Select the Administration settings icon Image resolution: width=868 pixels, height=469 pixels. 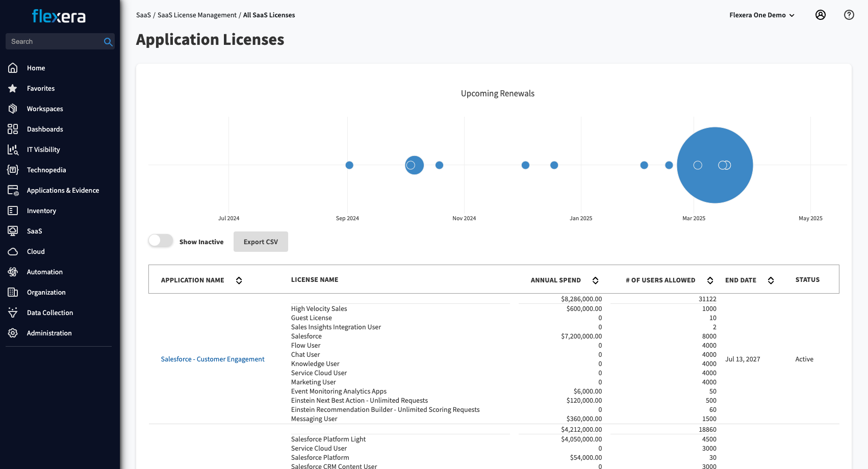click(x=13, y=333)
